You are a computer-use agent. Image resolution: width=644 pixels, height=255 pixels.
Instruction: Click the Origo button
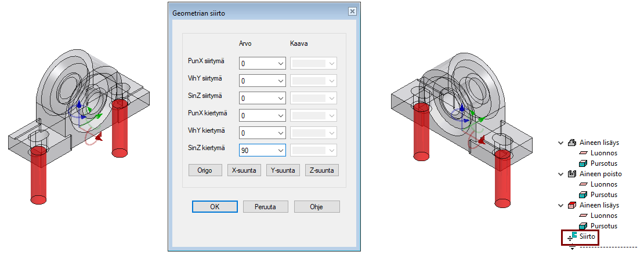click(205, 170)
